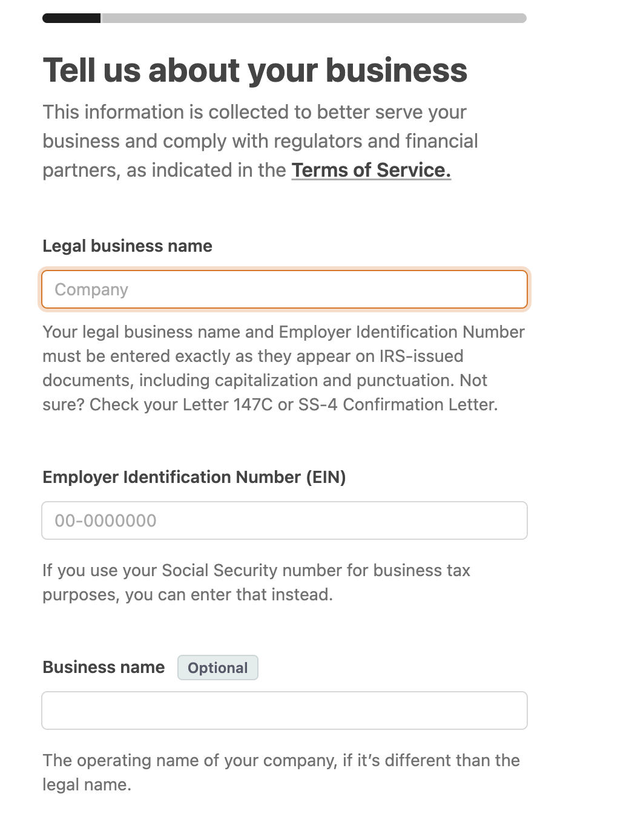Screen dimensions: 632x840
Task: Select the underlined Terms of Service text
Action: pyautogui.click(x=370, y=170)
